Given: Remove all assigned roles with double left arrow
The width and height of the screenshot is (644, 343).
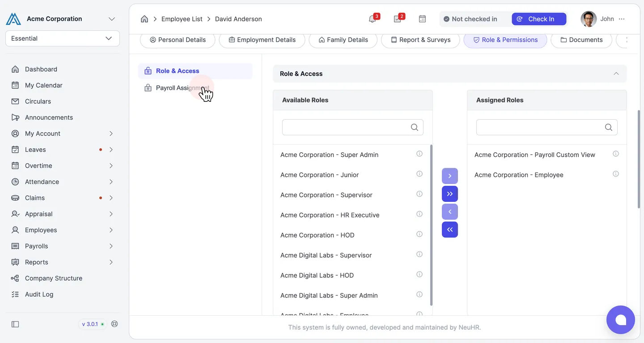Looking at the screenshot, I should click(450, 230).
